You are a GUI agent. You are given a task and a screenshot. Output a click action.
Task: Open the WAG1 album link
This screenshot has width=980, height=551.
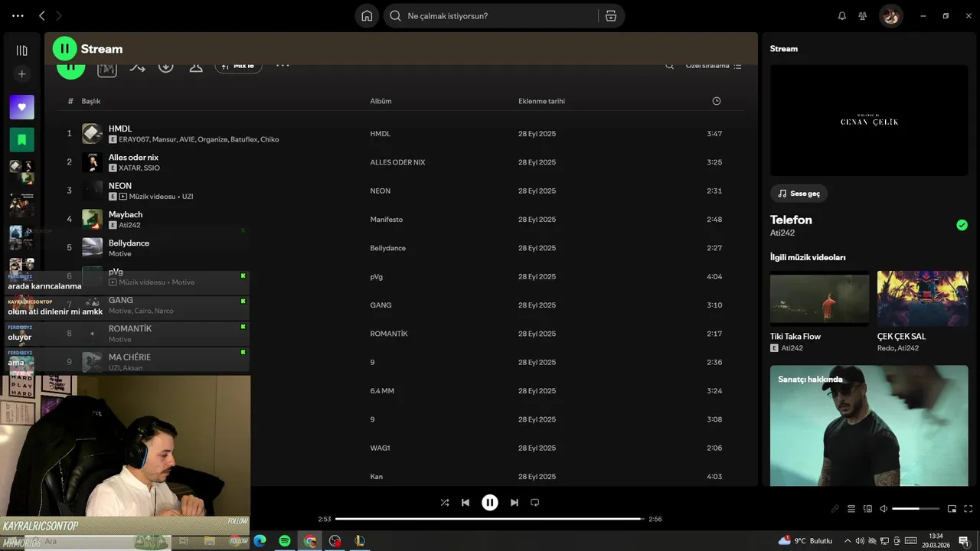[381, 448]
